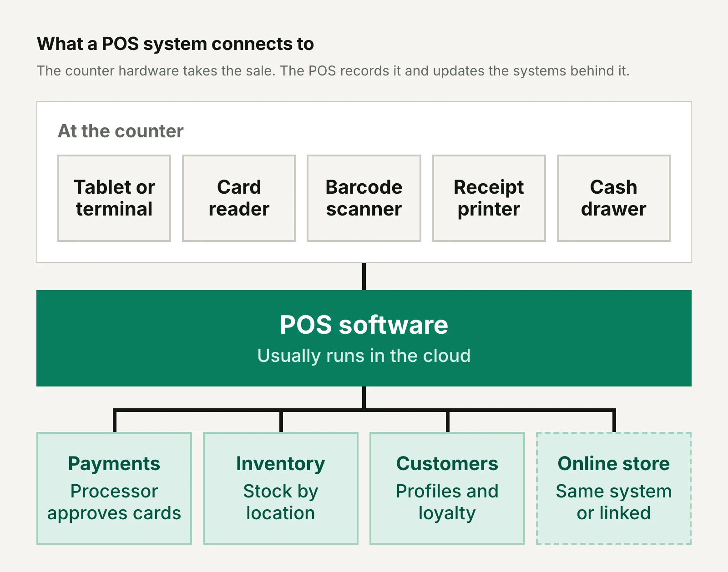Select the 'Receipt printer' box
Image resolution: width=728 pixels, height=572 pixels.
[x=489, y=198]
